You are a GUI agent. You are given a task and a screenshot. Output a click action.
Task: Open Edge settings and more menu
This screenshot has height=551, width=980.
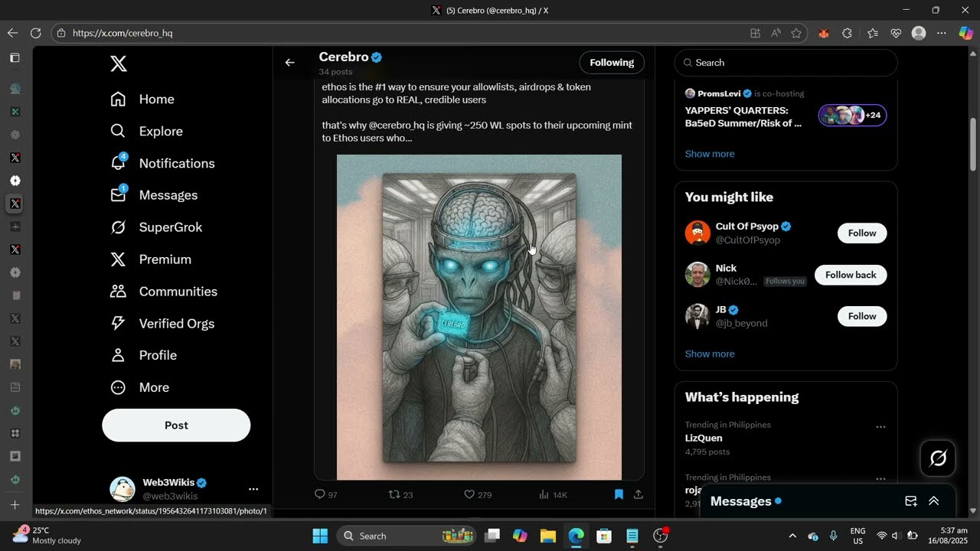(x=942, y=33)
